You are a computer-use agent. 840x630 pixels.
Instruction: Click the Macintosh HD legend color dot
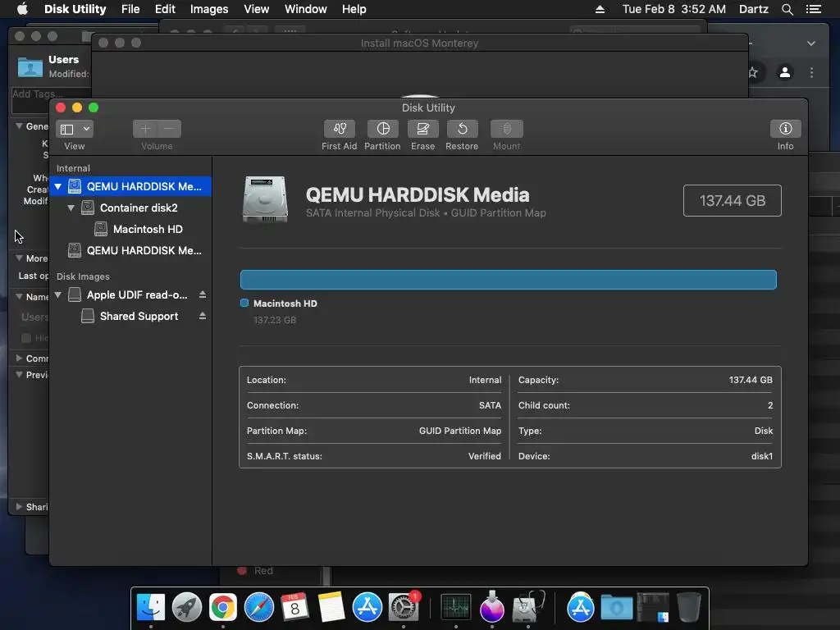click(244, 304)
